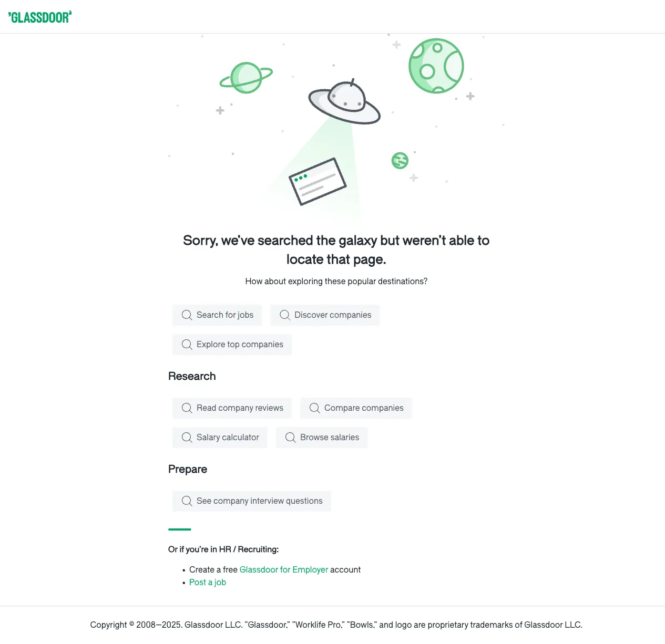Open Discover companies
Screen dimensions: 665x644
(325, 315)
